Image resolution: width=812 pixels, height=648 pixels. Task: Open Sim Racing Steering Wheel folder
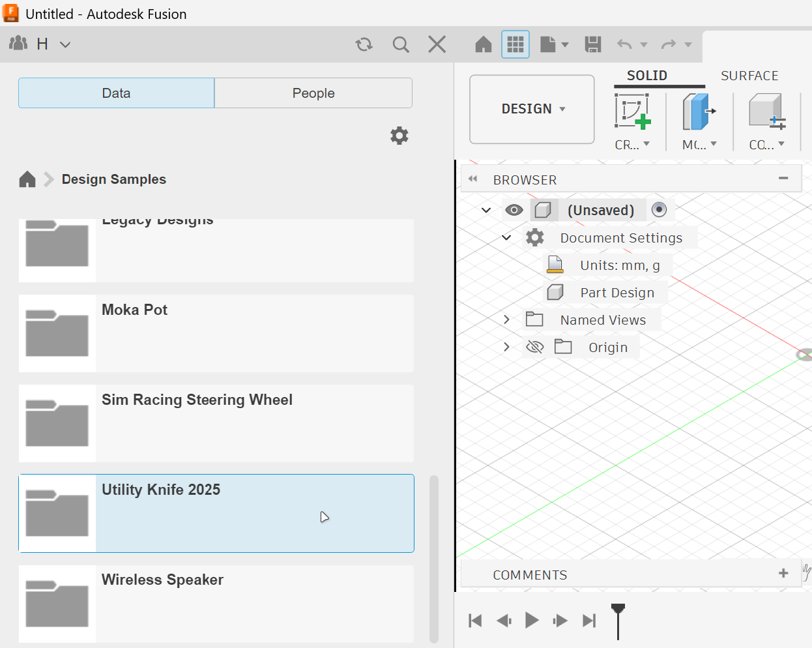216,423
